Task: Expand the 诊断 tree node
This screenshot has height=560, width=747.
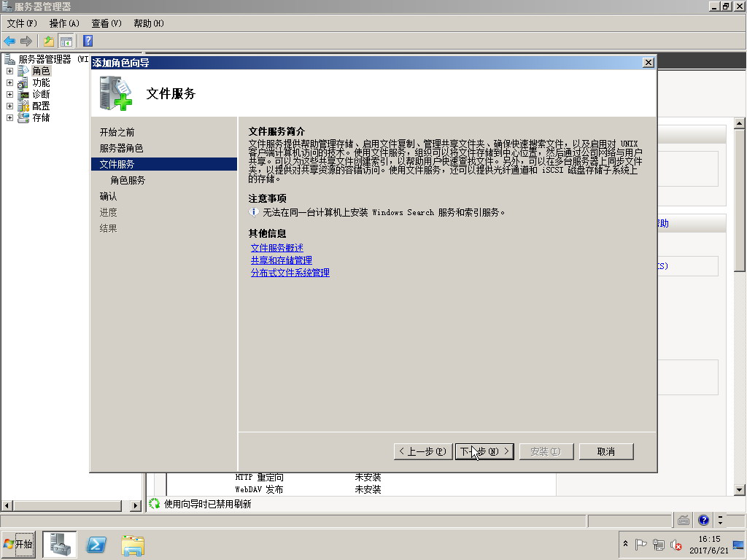Action: (9, 95)
